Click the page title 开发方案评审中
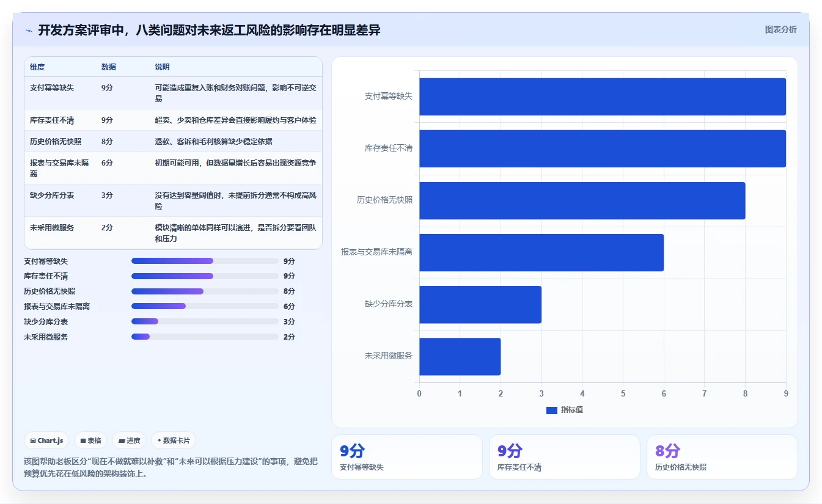 (x=209, y=30)
